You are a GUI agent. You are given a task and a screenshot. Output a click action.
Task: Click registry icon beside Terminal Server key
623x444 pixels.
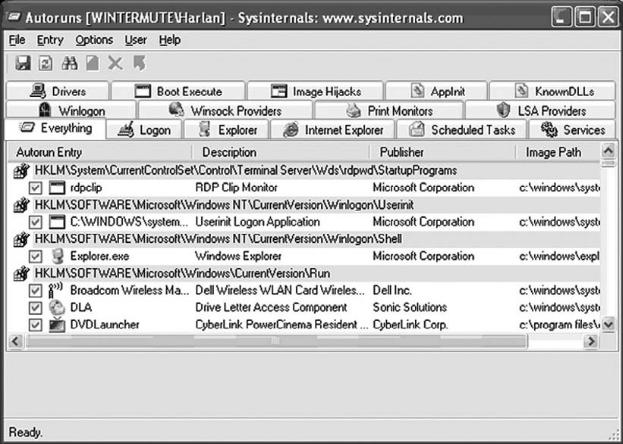(x=21, y=171)
